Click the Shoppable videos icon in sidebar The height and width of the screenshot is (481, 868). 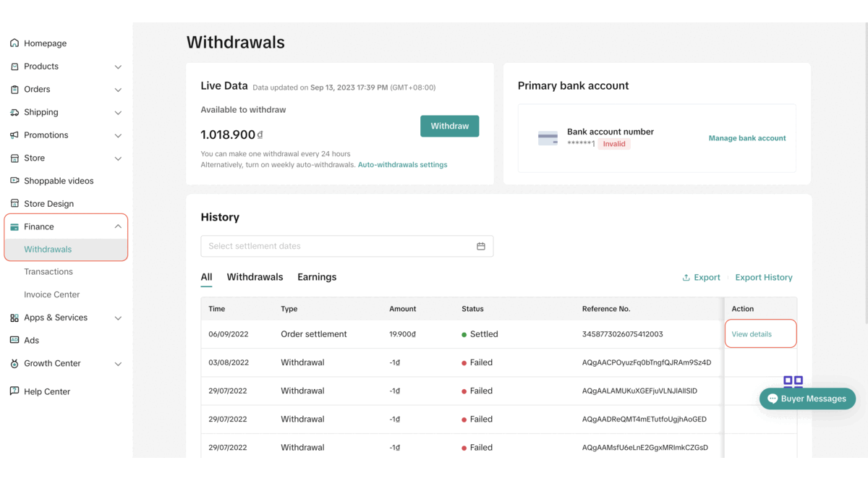14,181
